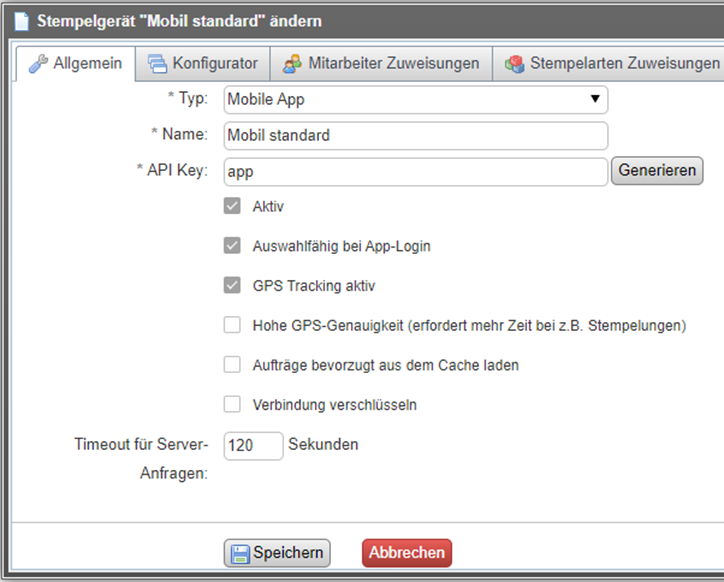The image size is (724, 582).
Task: Click the wrench icon on Allgemein tab
Action: [38, 64]
